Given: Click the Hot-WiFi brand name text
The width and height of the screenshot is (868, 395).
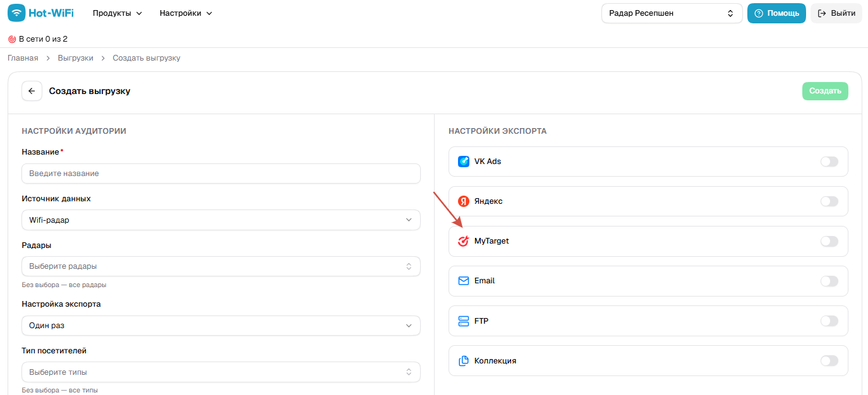Looking at the screenshot, I should coord(51,13).
